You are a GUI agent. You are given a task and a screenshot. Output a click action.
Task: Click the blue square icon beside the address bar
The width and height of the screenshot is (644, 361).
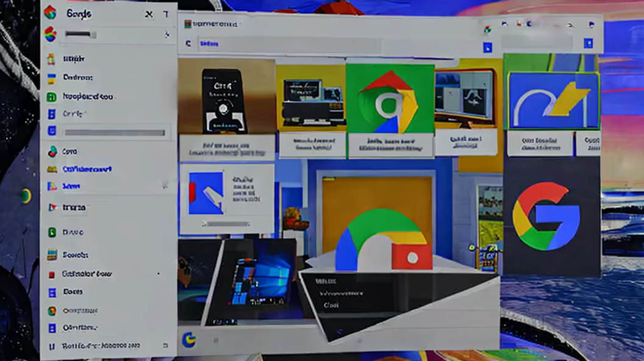(x=487, y=47)
